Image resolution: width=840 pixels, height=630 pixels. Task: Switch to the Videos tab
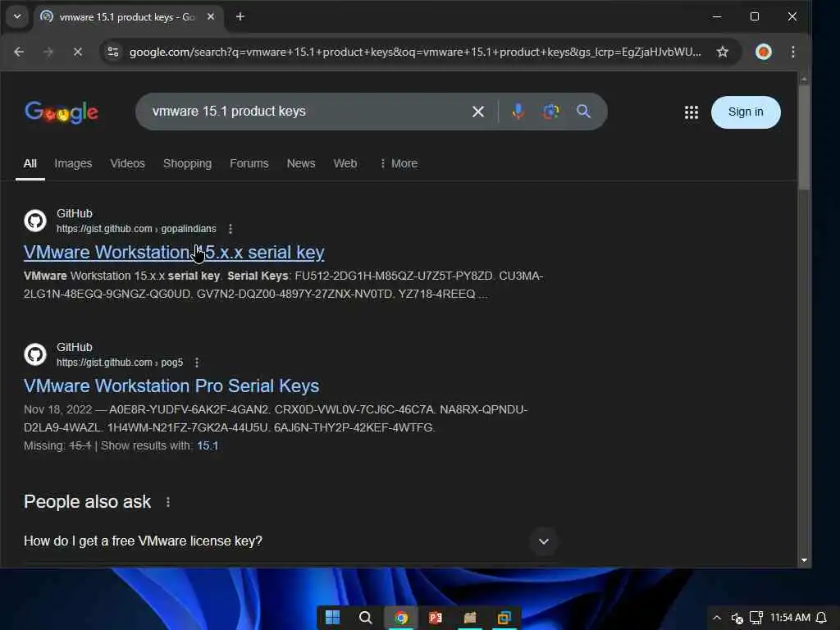tap(127, 163)
